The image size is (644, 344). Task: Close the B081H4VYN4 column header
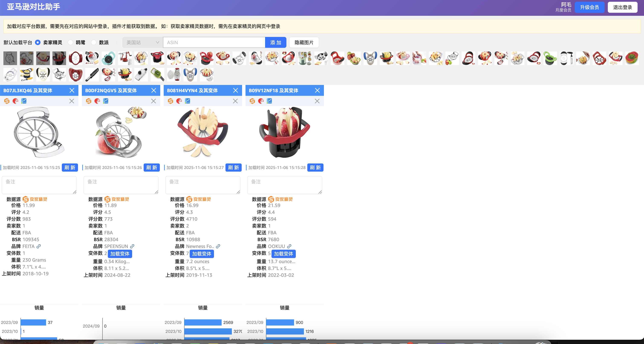point(235,90)
